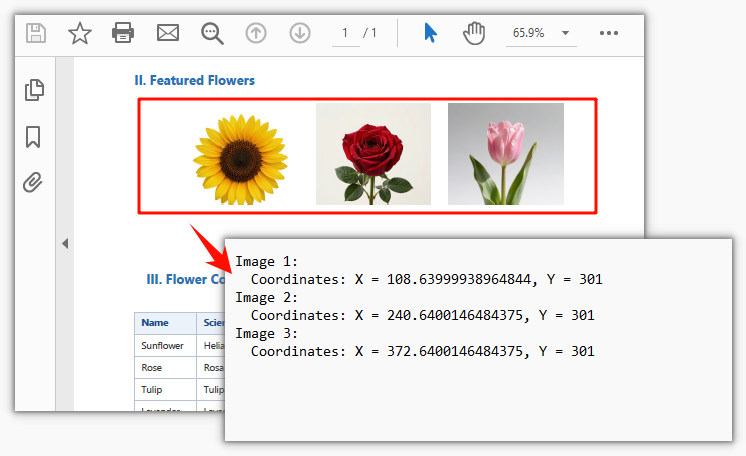Click the Save file icon
This screenshot has height=456, width=746.
point(36,33)
